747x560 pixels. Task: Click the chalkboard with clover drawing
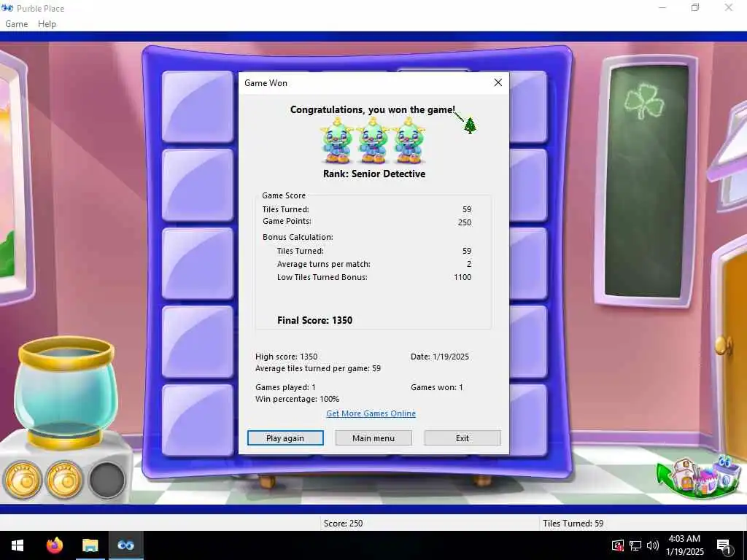(646, 181)
